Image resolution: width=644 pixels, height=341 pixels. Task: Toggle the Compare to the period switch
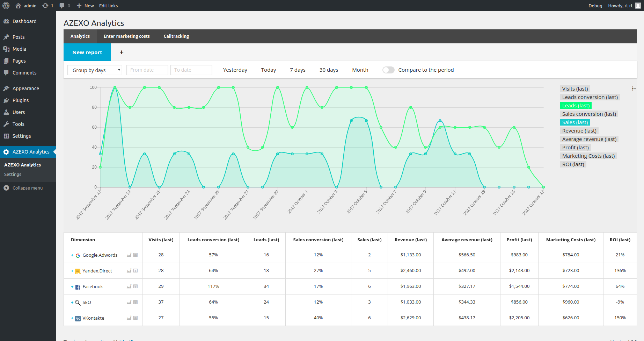pyautogui.click(x=388, y=70)
